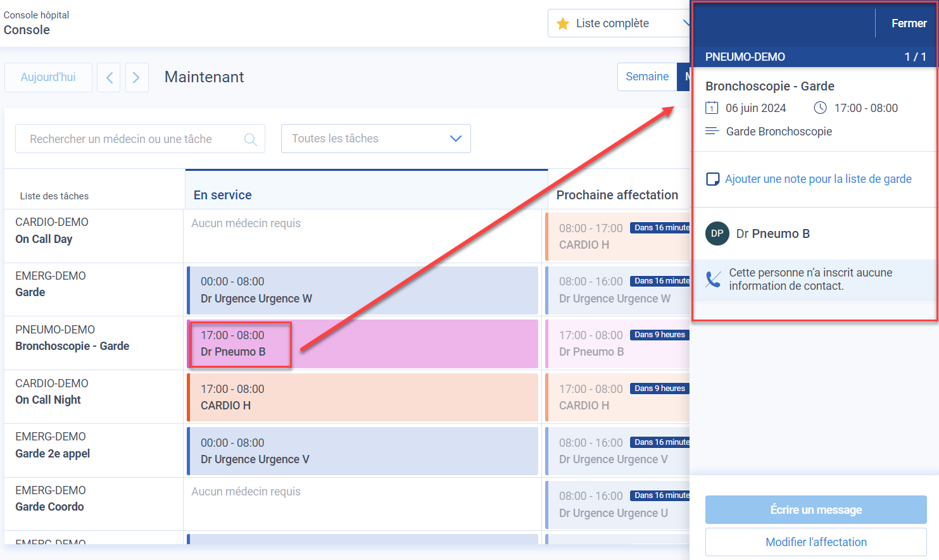Click Modifier l'affectation button
Viewport: 939px width, 560px height.
coord(816,542)
